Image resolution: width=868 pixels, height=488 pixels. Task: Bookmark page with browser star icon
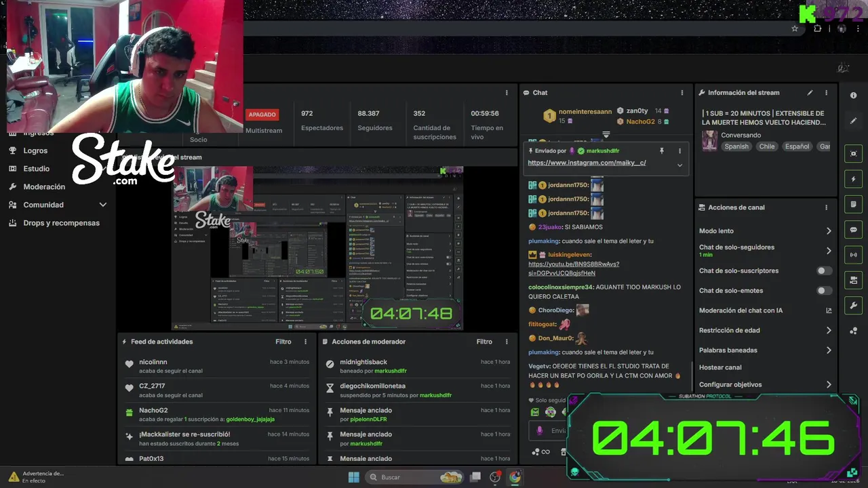795,28
